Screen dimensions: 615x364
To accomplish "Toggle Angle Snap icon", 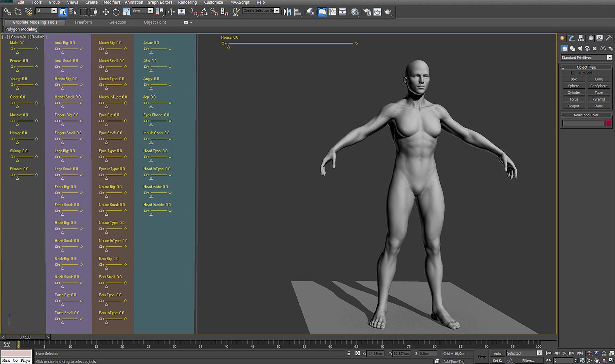I will click(x=204, y=12).
